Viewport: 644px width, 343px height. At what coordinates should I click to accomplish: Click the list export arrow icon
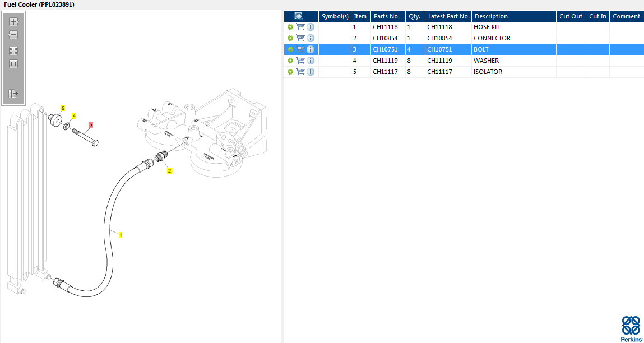point(13,94)
